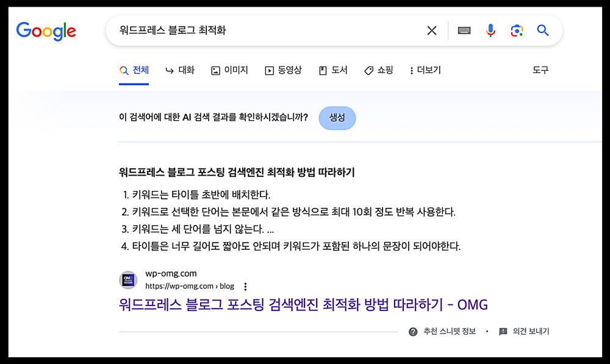Viewport: 610px width, 364px height.
Task: Switch to the 대화 tab
Action: point(180,70)
